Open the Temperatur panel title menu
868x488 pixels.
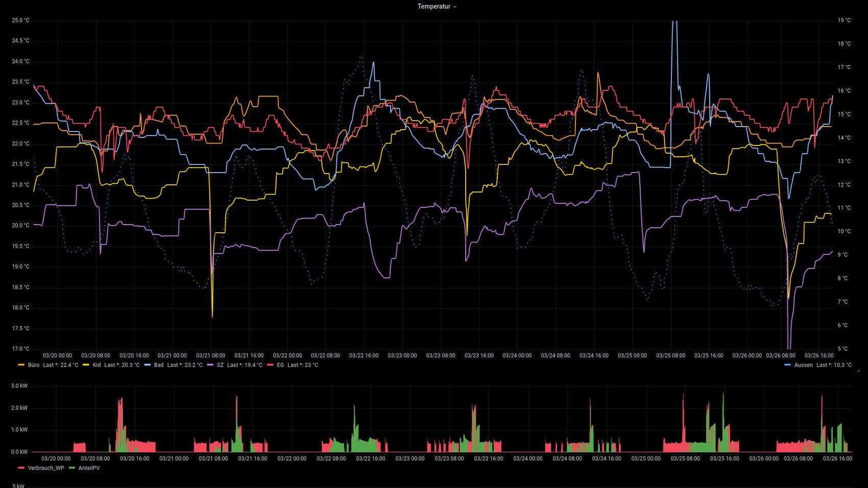click(x=433, y=7)
